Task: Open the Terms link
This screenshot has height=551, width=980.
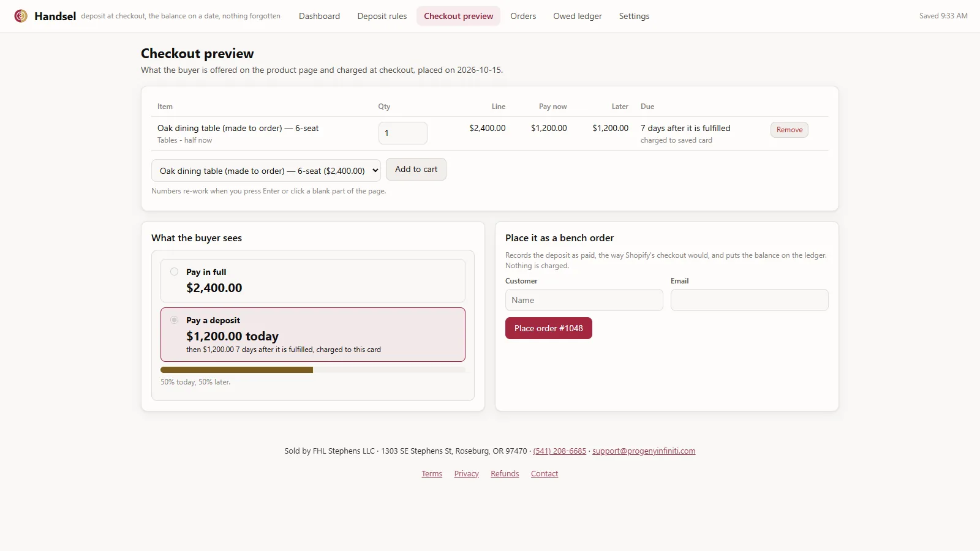Action: [432, 474]
